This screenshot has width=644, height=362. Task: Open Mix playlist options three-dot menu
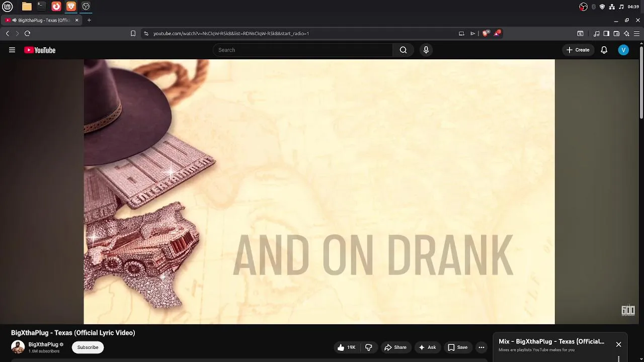618,358
